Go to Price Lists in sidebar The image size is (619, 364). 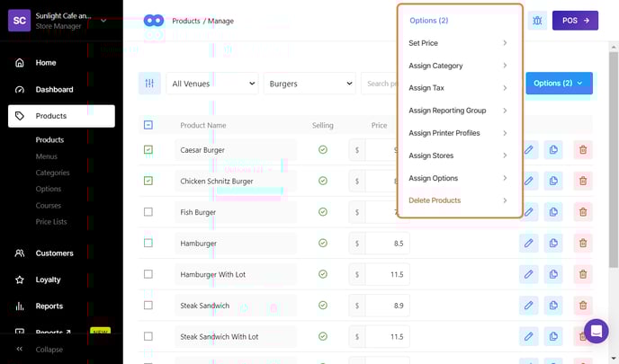tap(51, 220)
